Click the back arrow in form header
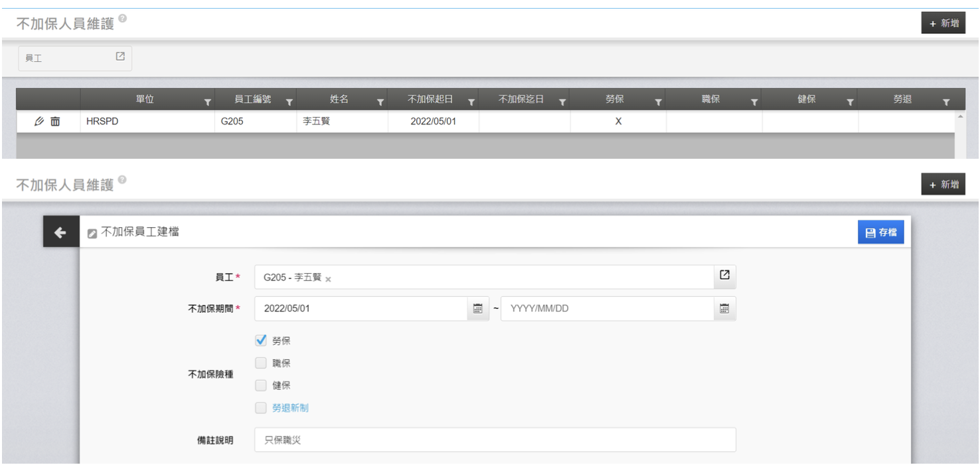 click(x=60, y=232)
